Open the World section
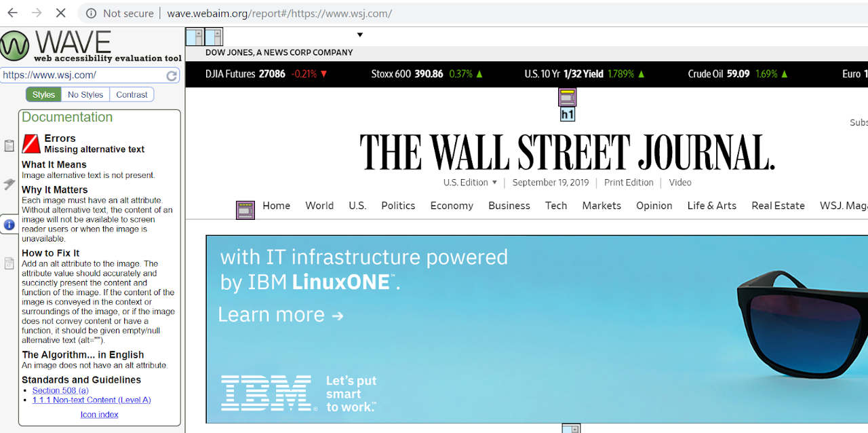 [319, 206]
